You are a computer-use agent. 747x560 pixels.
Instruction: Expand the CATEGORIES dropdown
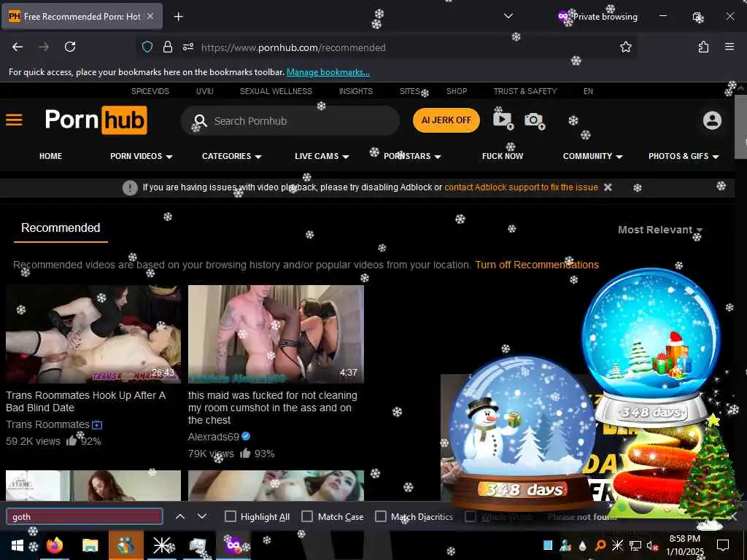[x=231, y=156]
